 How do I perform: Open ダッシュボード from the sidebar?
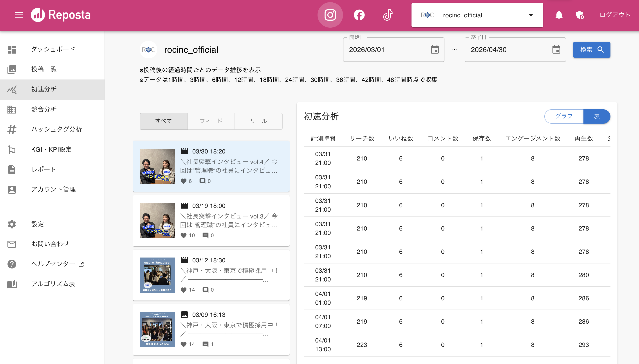point(53,49)
